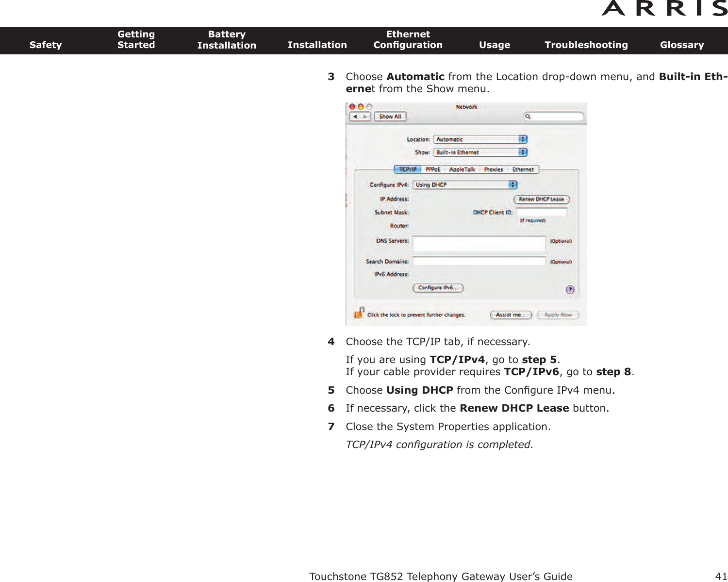This screenshot has width=728, height=582.
Task: Click the DNS Servers text box
Action: (x=479, y=244)
